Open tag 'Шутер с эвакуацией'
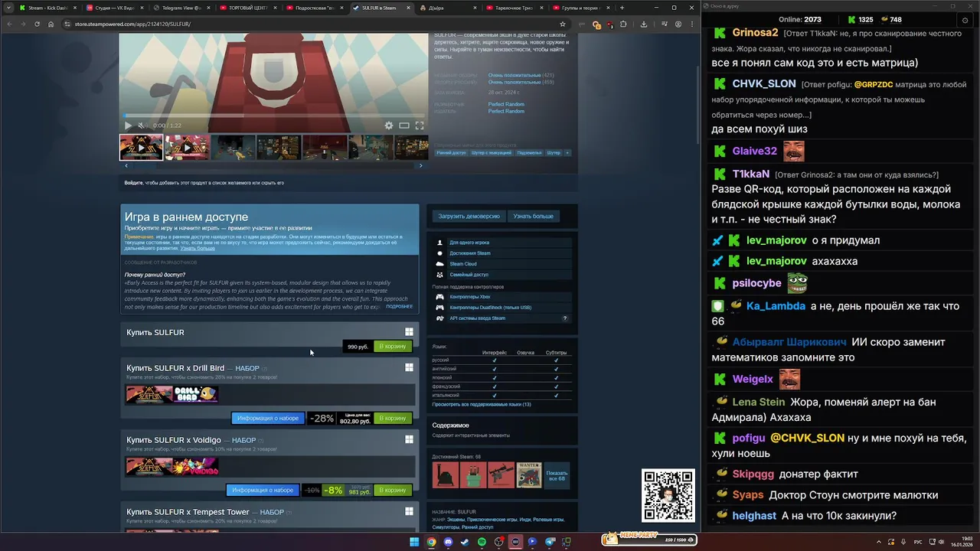Image resolution: width=980 pixels, height=551 pixels. pyautogui.click(x=492, y=152)
